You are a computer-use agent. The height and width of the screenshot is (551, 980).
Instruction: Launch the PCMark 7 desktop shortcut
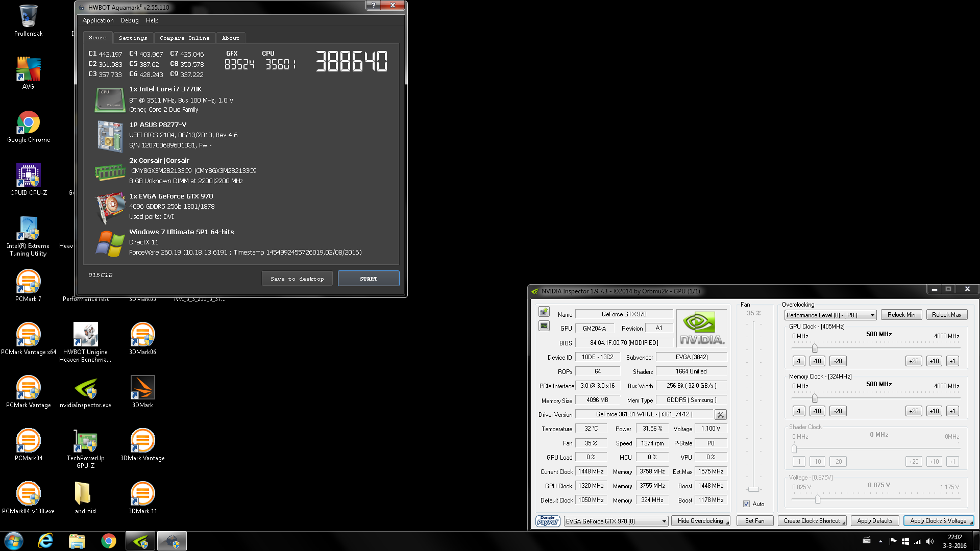point(28,286)
